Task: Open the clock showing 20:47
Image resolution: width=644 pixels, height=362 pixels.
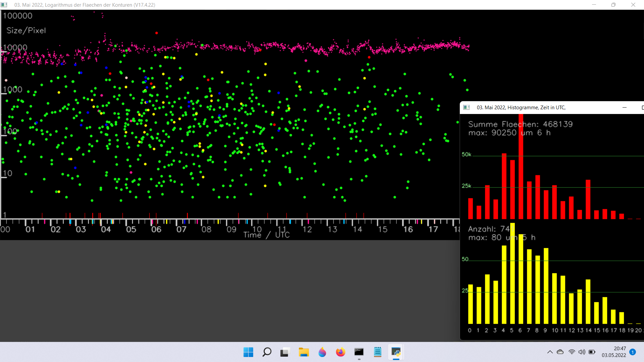Action: pos(620,349)
